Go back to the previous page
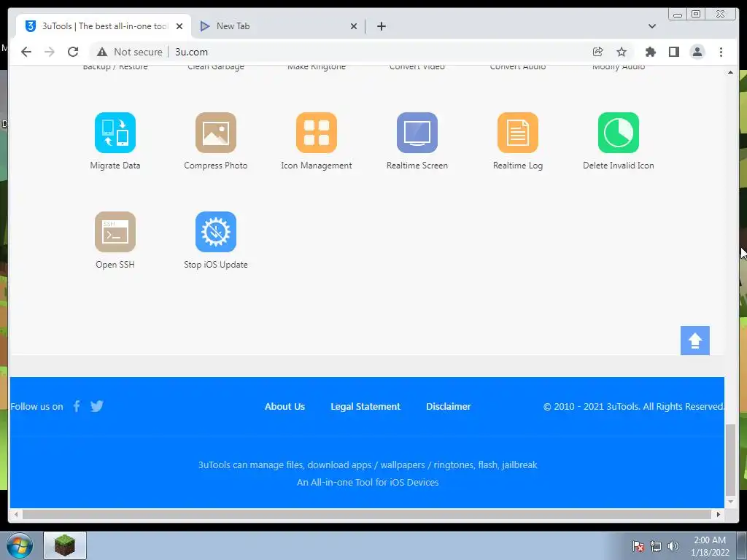 click(x=26, y=52)
